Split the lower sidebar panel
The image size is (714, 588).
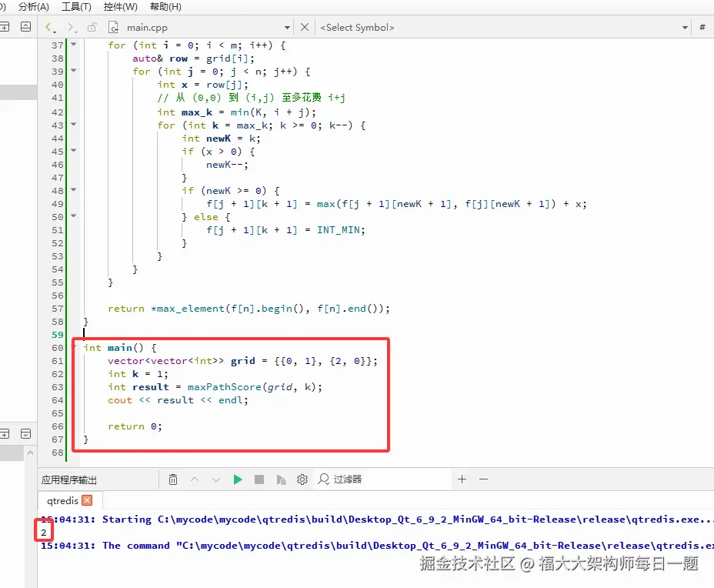pos(5,433)
